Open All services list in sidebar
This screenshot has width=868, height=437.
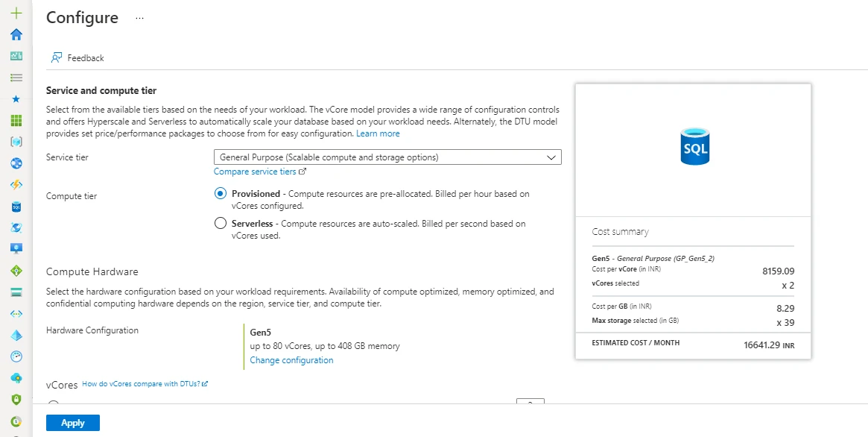(x=16, y=77)
